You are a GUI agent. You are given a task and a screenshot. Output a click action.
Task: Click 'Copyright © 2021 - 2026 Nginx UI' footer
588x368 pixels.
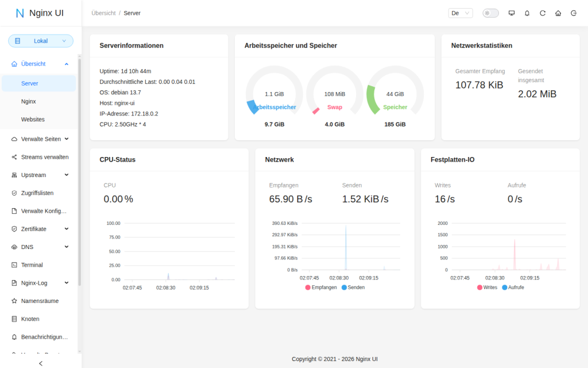point(335,359)
